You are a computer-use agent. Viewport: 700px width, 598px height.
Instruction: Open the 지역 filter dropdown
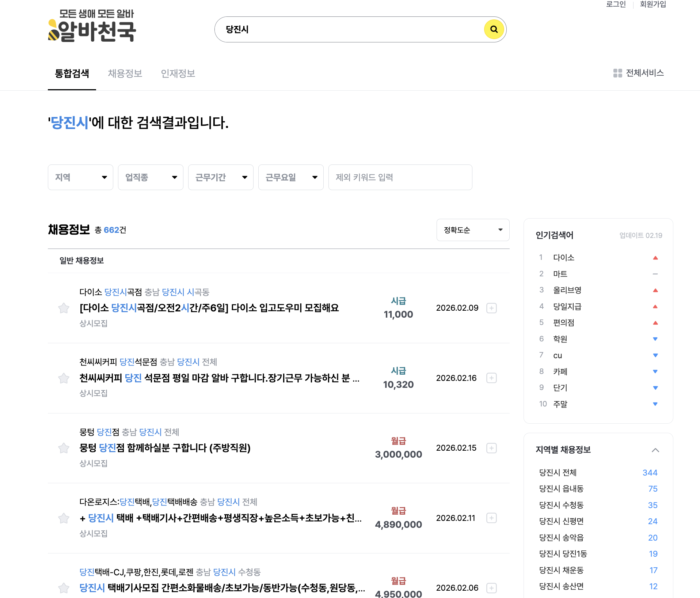[80, 177]
